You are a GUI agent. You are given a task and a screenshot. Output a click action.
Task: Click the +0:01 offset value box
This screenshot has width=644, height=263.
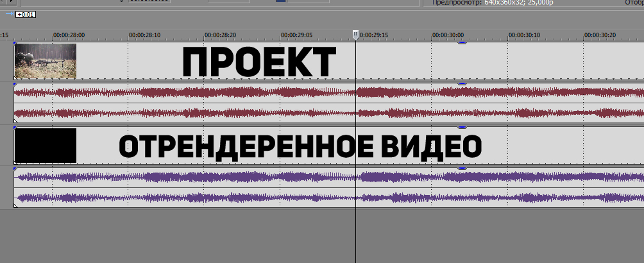point(26,14)
